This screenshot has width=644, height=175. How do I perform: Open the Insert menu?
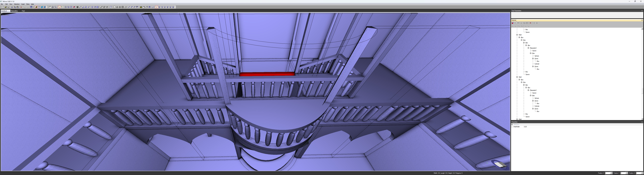(x=23, y=4)
